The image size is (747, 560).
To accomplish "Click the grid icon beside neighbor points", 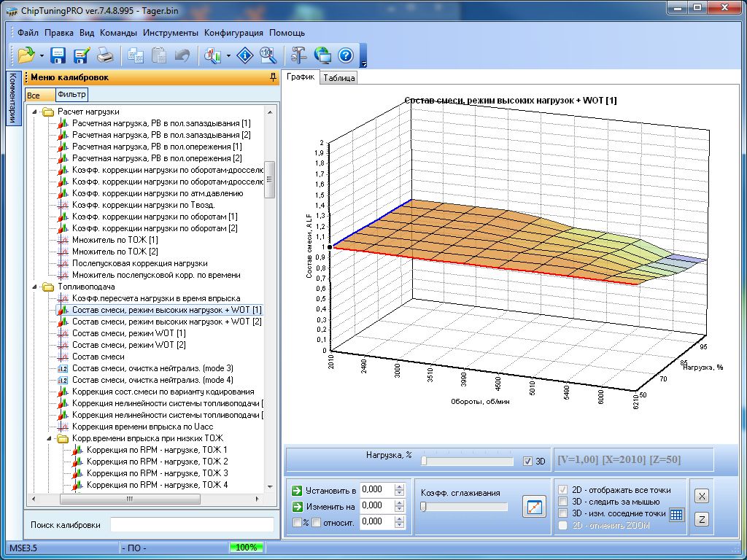I will [676, 514].
